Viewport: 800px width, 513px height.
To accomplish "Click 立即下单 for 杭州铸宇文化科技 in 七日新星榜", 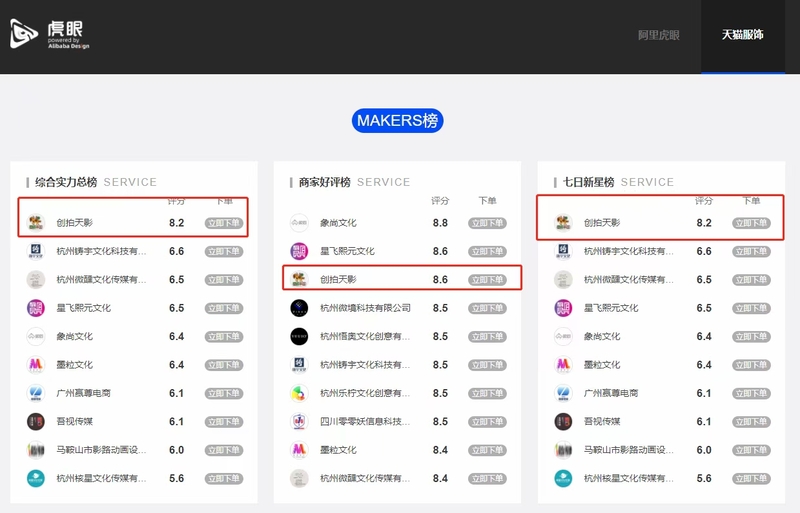I will [752, 252].
